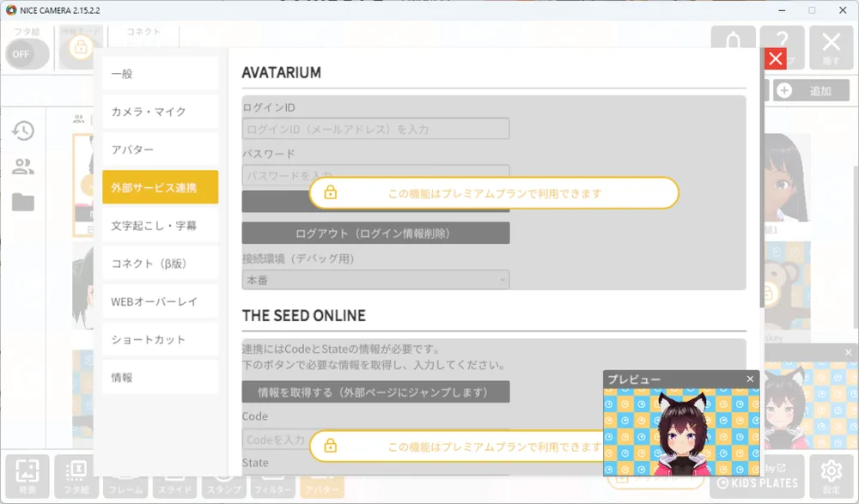Click the padlock icon in SEED ONLINE banner
This screenshot has width=859, height=504.
(x=331, y=446)
